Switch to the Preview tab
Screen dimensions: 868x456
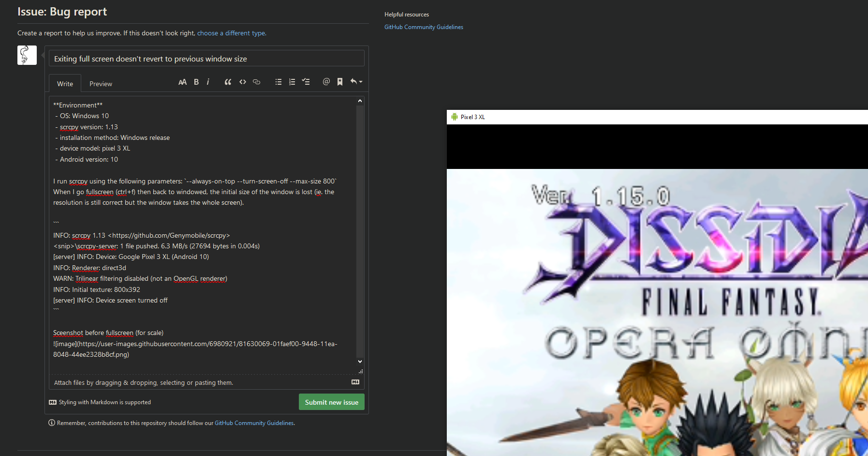click(100, 83)
